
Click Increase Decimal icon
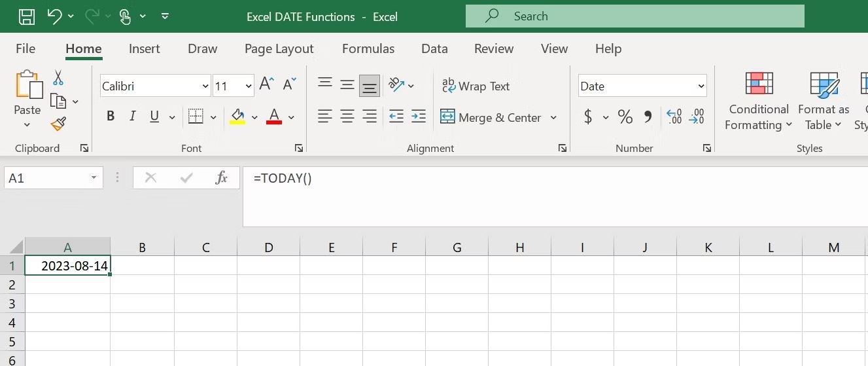coord(674,117)
